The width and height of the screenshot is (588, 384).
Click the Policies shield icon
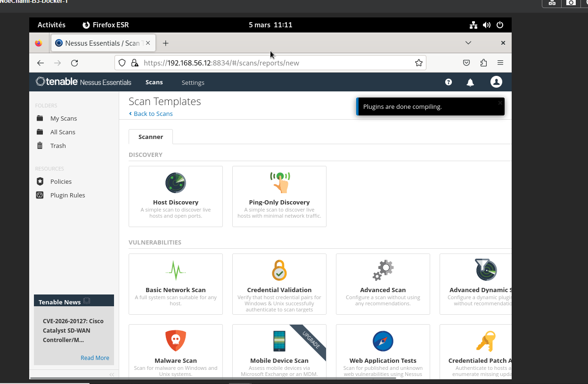tap(40, 181)
